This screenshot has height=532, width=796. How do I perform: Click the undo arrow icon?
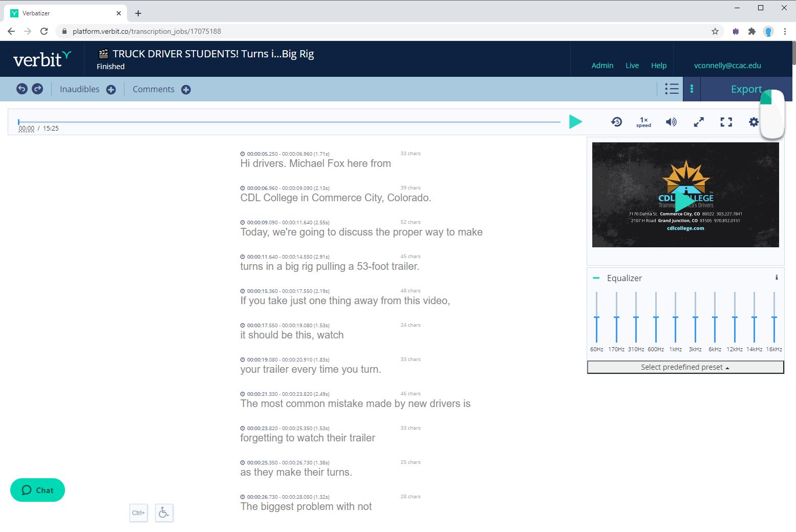click(x=22, y=89)
